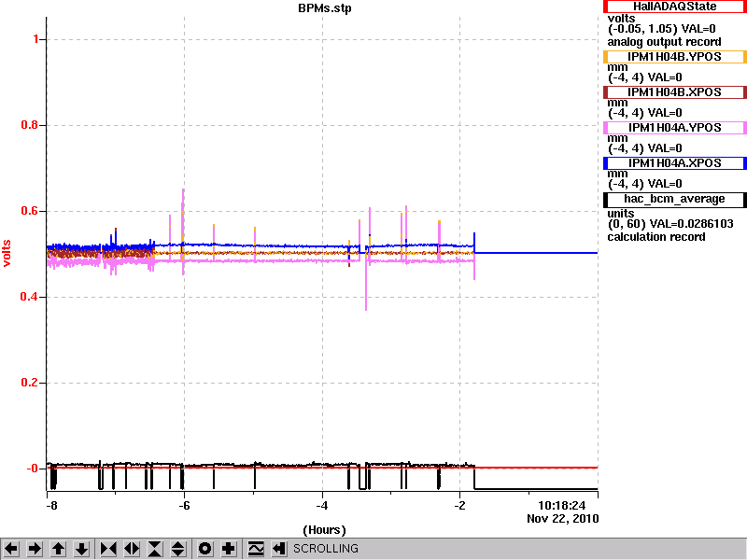The width and height of the screenshot is (747, 560).
Task: Click the circle auto-scale toolbar icon
Action: coord(205,549)
